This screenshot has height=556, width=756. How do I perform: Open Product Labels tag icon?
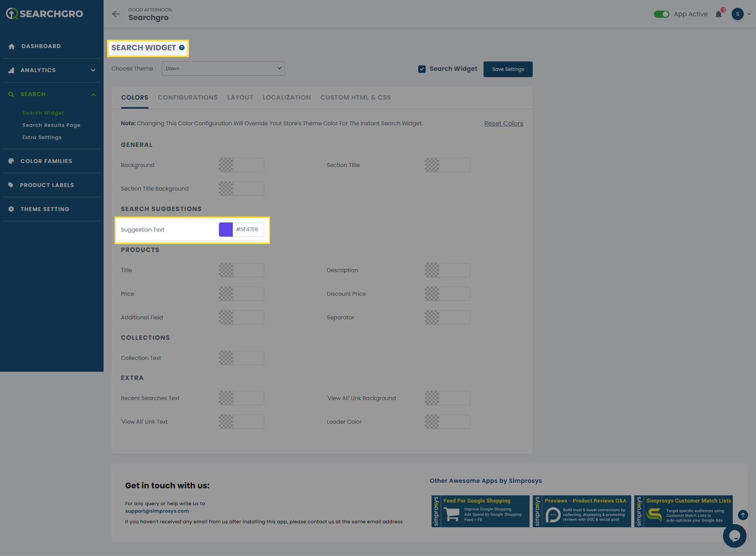point(11,185)
